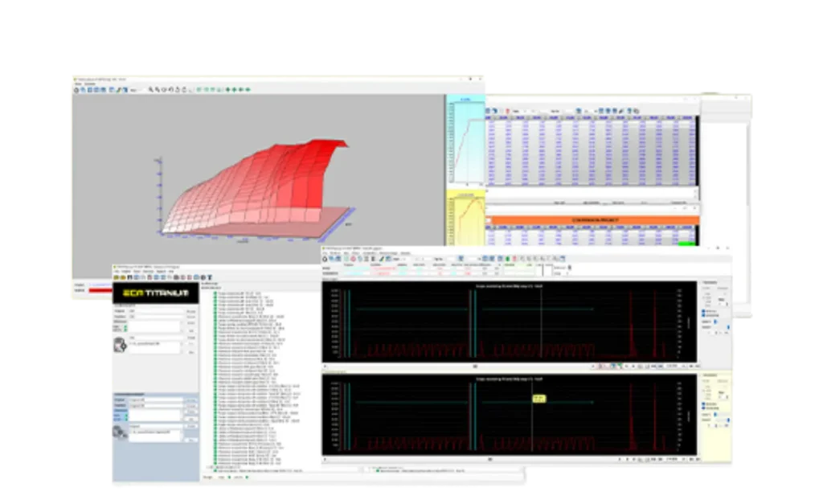Toggle the first green checkbox in the map list
Screen dimensions: 823x504
[x=215, y=293]
